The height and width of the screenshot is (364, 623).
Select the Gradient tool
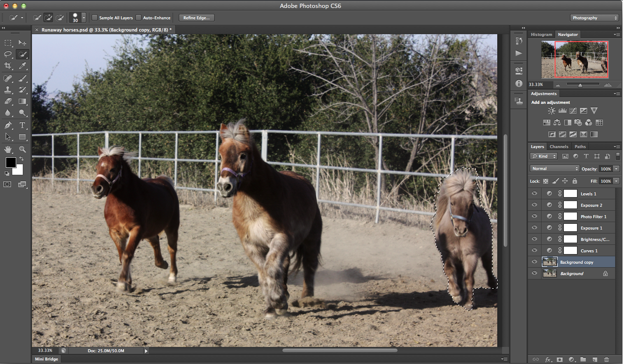click(x=22, y=101)
